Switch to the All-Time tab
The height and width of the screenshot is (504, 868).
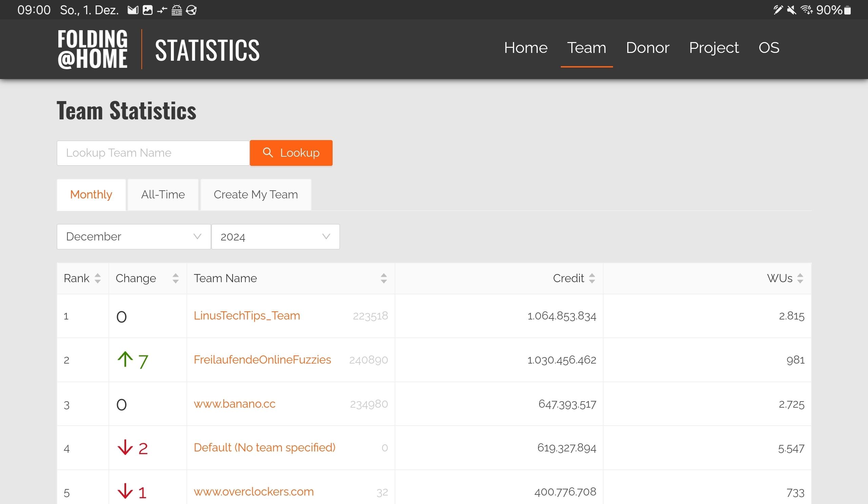click(x=163, y=195)
